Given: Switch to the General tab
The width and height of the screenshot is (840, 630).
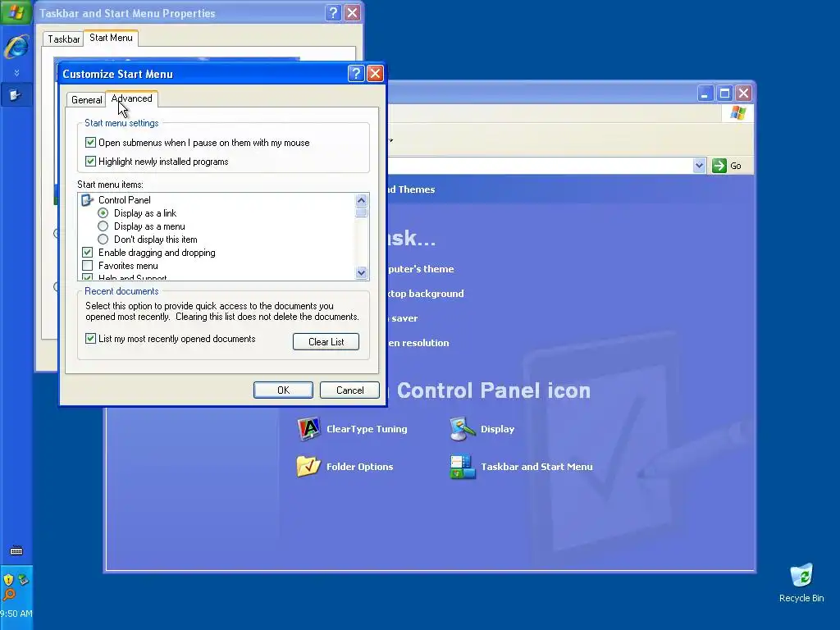Looking at the screenshot, I should pos(86,99).
